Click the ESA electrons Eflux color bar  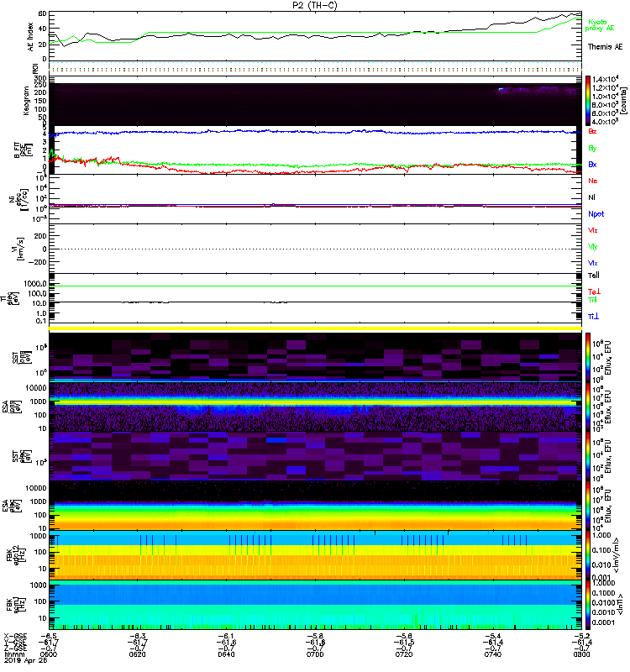tap(588, 506)
